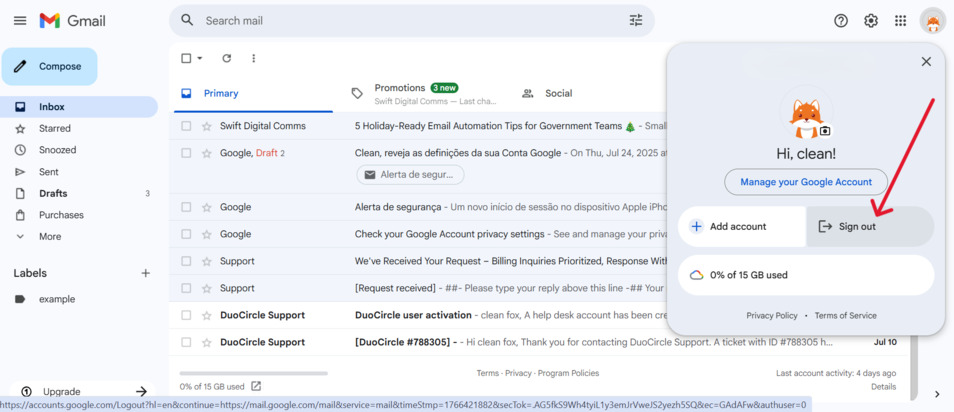
Task: Open the Support help icon
Action: [841, 21]
